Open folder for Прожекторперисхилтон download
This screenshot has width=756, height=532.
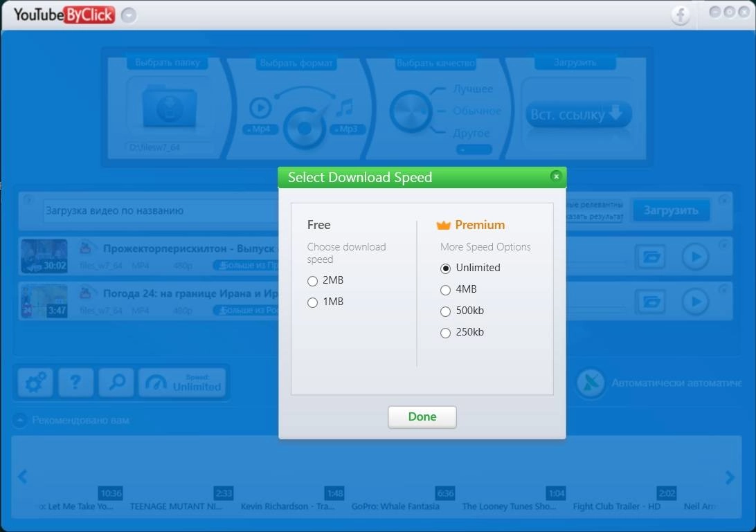point(651,257)
